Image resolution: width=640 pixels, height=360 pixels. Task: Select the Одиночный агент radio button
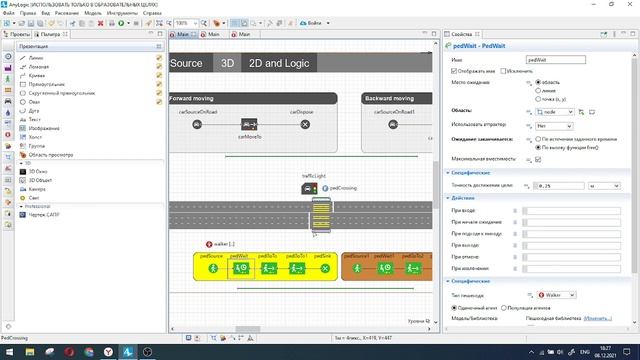(454, 308)
